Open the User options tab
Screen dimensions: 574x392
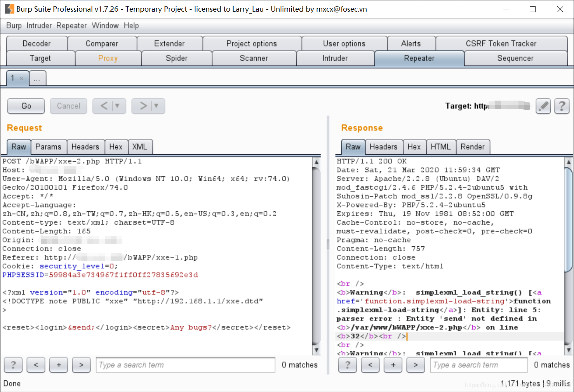[344, 44]
